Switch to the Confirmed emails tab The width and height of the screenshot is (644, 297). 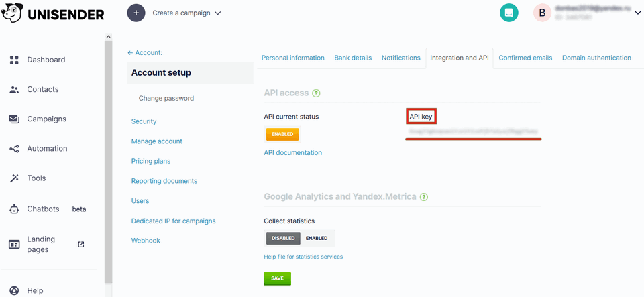click(525, 58)
